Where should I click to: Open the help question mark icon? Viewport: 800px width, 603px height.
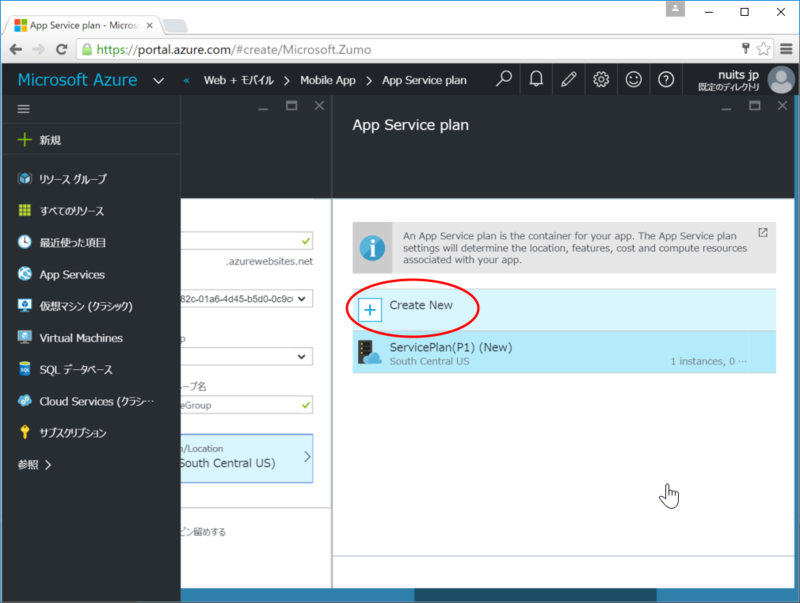666,80
